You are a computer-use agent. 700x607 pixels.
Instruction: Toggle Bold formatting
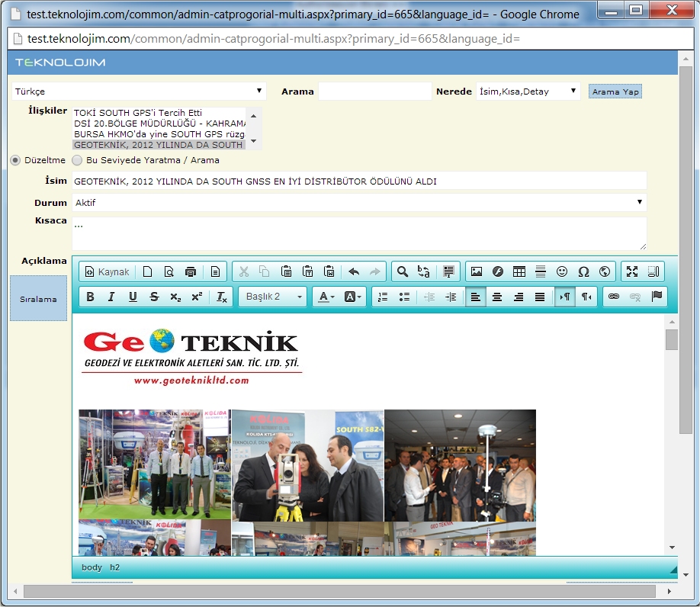90,297
